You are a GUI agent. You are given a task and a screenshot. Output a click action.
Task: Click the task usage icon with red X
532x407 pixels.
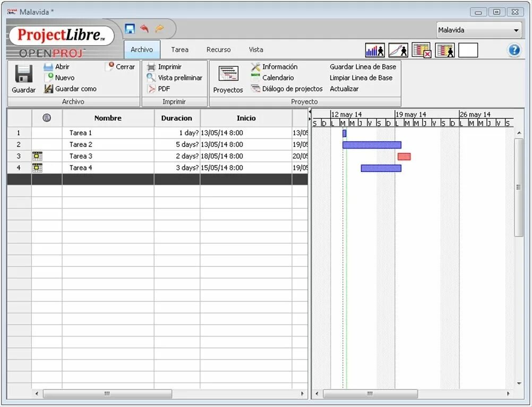(422, 50)
